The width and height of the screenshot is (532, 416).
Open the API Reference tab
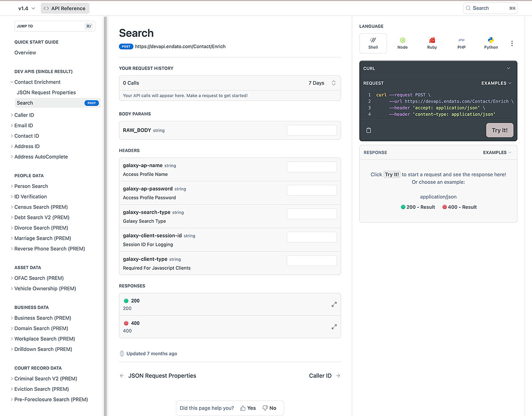pyautogui.click(x=65, y=8)
